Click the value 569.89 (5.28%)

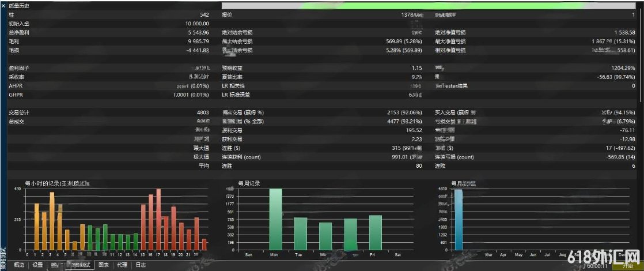(x=404, y=42)
